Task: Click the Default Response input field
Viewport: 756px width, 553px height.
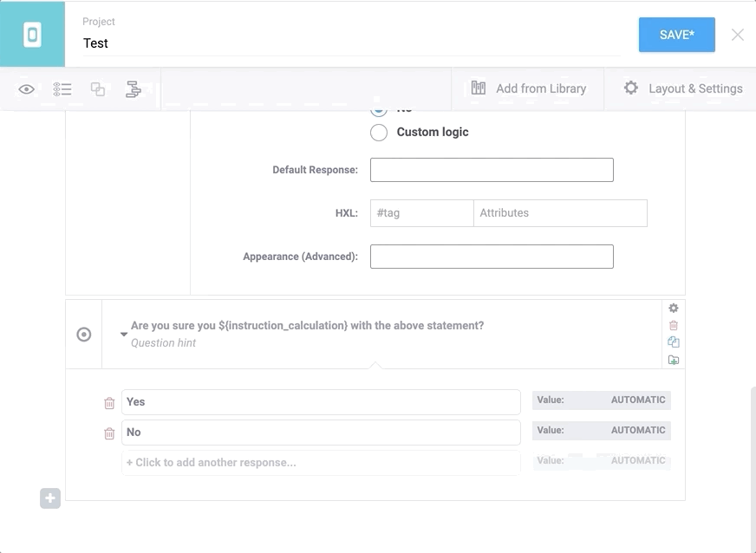Action: pos(492,170)
